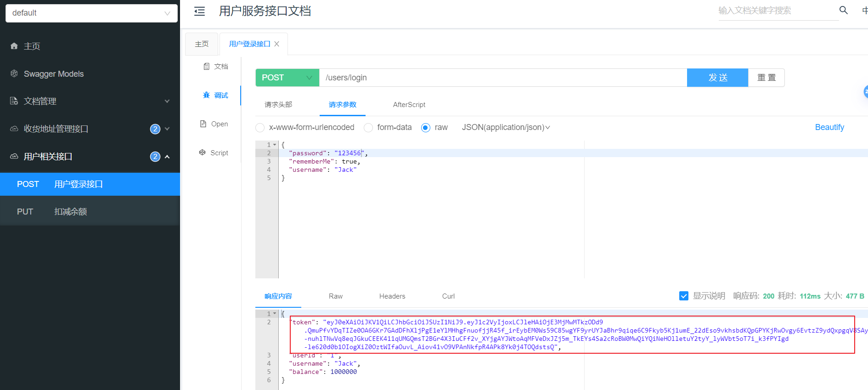Open Headers response tab
The height and width of the screenshot is (390, 868).
(x=392, y=296)
